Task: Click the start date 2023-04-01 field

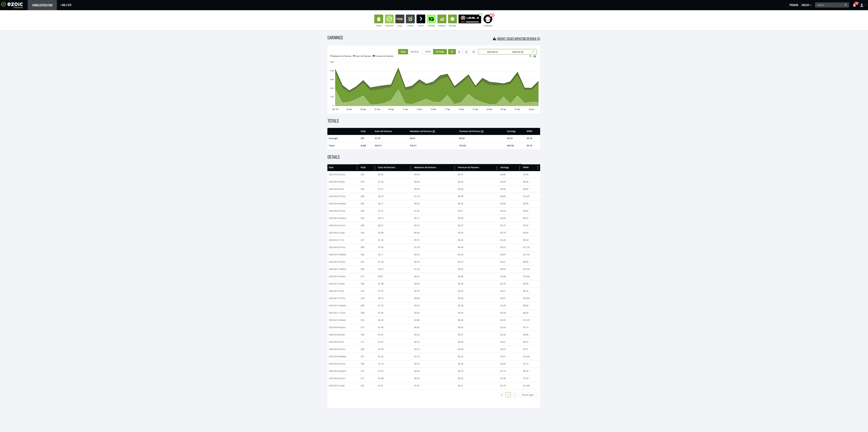Action: 492,52
